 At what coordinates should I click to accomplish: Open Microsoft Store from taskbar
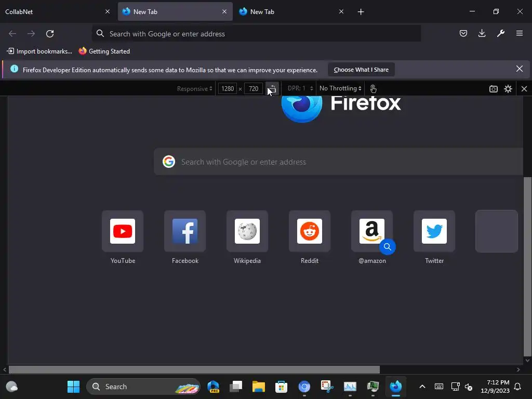[x=281, y=387]
